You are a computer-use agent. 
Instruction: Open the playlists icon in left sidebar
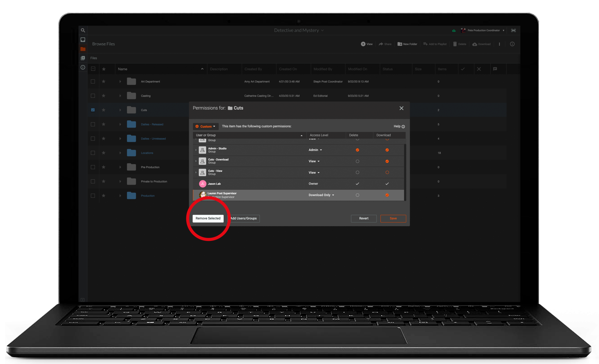[83, 58]
